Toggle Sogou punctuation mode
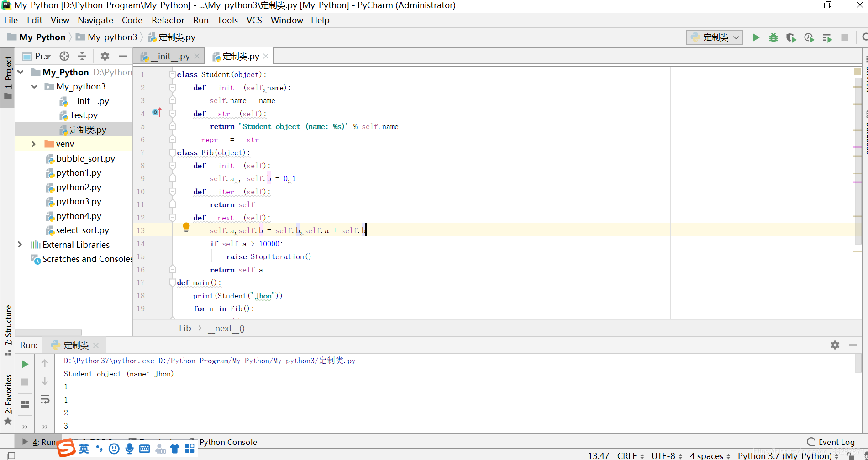 tap(99, 449)
